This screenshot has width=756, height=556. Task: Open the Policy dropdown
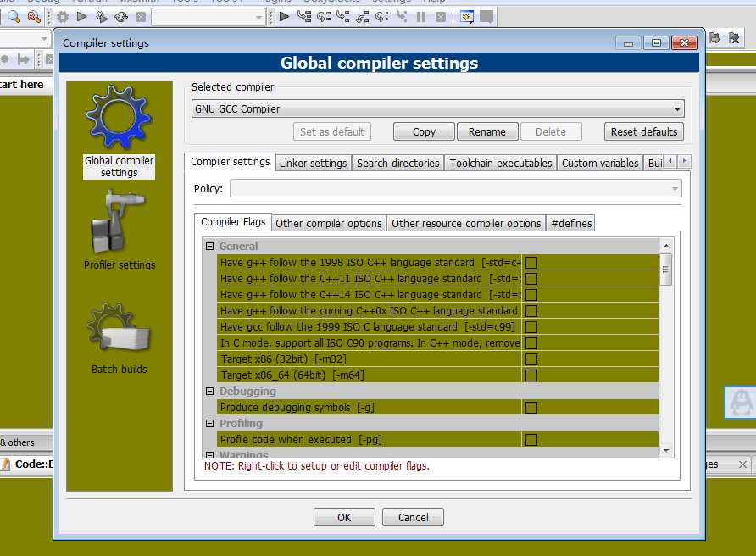coord(456,188)
